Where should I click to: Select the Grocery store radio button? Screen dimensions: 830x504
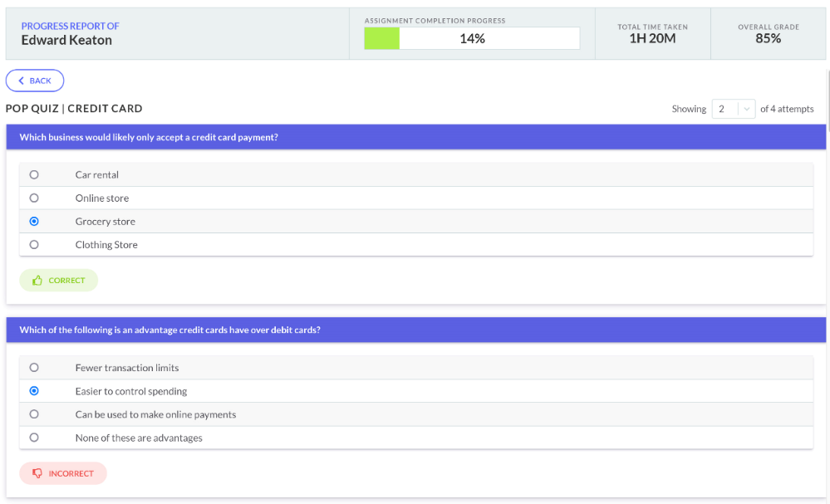pyautogui.click(x=34, y=221)
